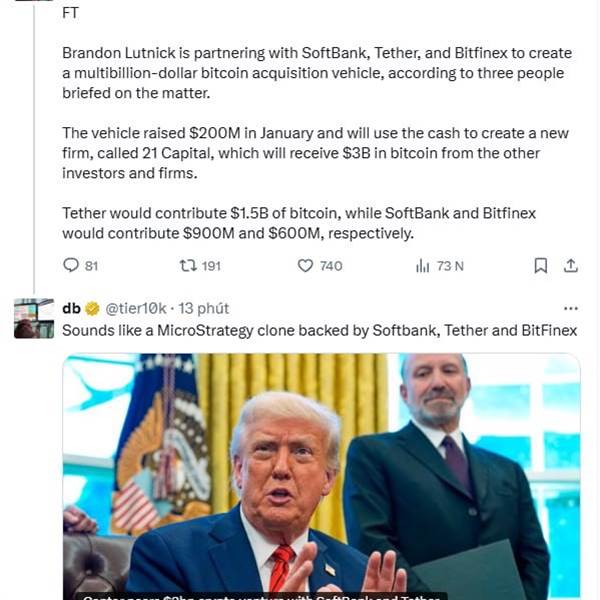This screenshot has height=600, width=600.
Task: Open the three-dot menu on db's tweet
Action: tap(571, 308)
